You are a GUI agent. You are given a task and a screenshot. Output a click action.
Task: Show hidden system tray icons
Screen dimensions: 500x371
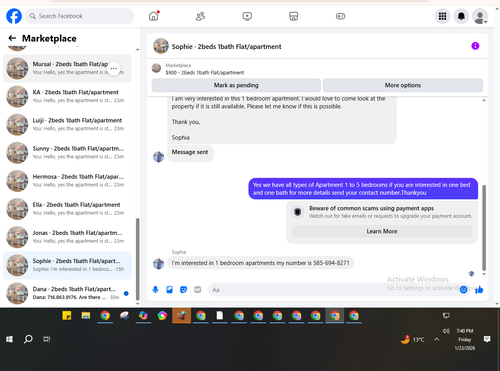click(x=436, y=339)
